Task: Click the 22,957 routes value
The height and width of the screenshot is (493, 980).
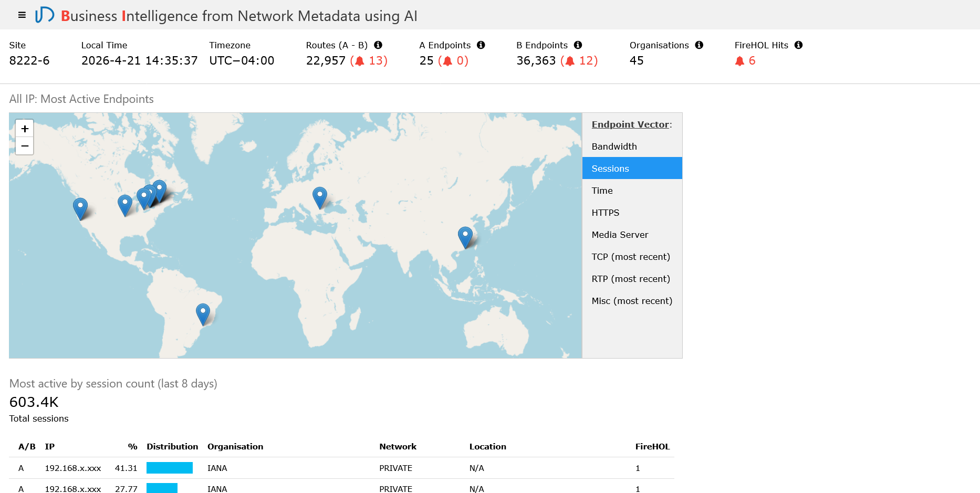Action: click(326, 61)
